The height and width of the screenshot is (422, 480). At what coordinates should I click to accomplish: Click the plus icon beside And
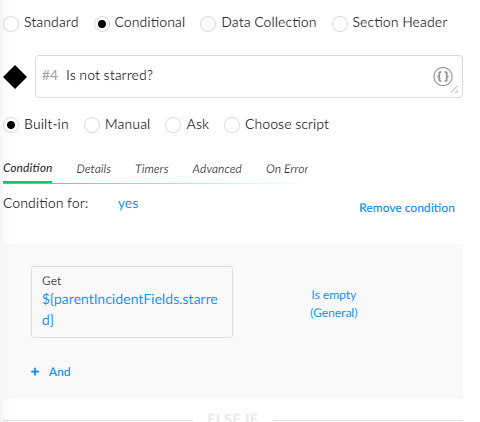(35, 372)
